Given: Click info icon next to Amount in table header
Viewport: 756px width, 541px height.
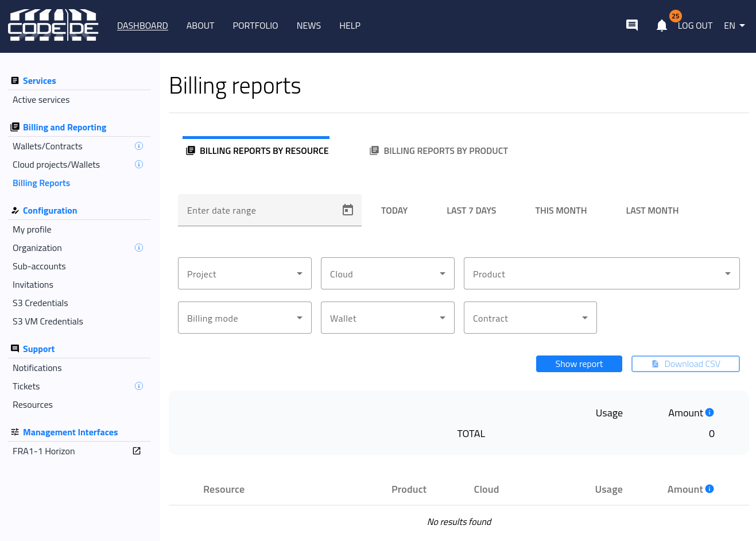Looking at the screenshot, I should (x=710, y=489).
